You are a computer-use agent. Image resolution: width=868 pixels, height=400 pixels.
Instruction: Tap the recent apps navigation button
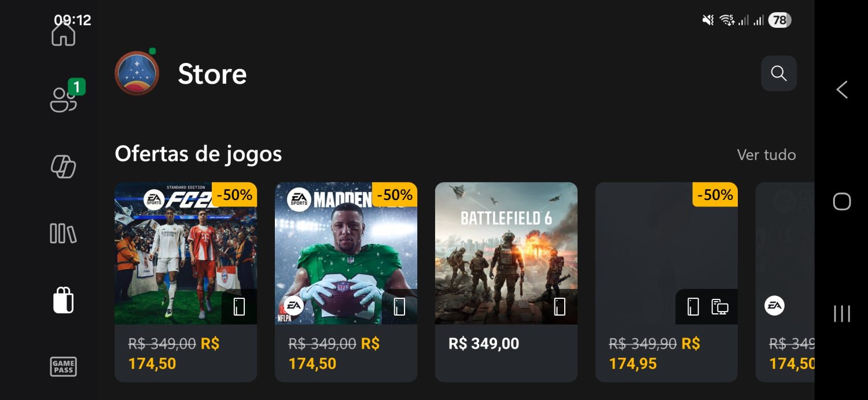click(x=841, y=314)
